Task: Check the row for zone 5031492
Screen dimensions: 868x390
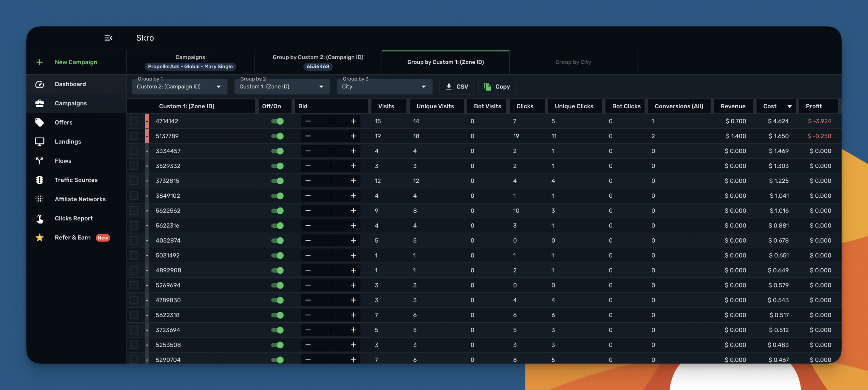Action: pyautogui.click(x=134, y=255)
